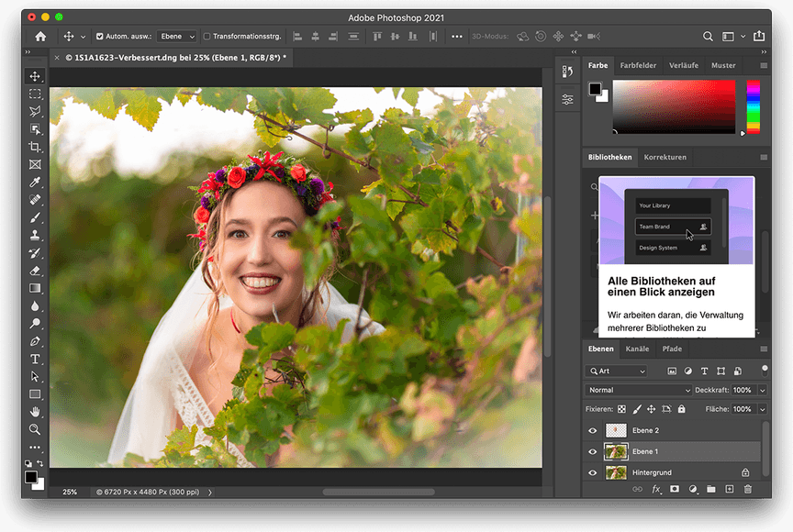Expand the status bar info arrow
793x532 pixels.
coord(210,492)
